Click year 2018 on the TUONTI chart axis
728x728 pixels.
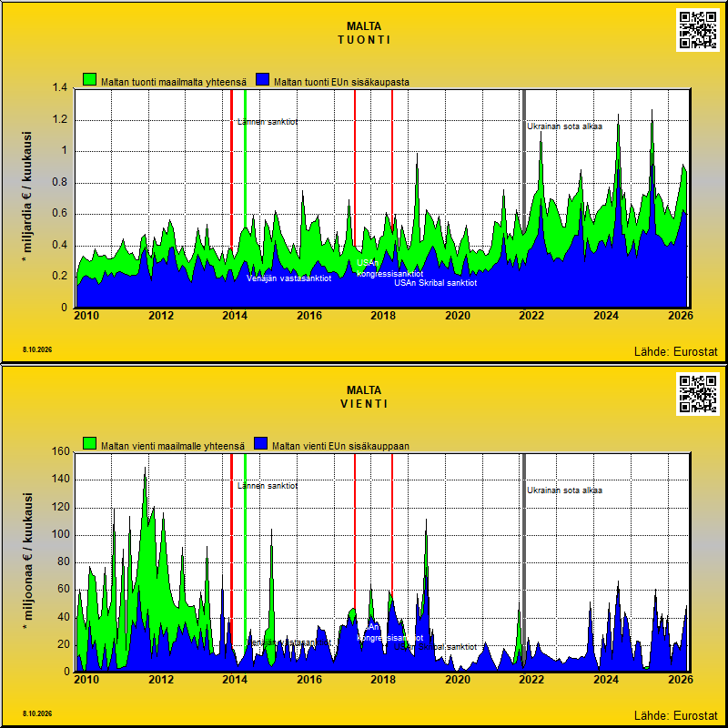[383, 316]
